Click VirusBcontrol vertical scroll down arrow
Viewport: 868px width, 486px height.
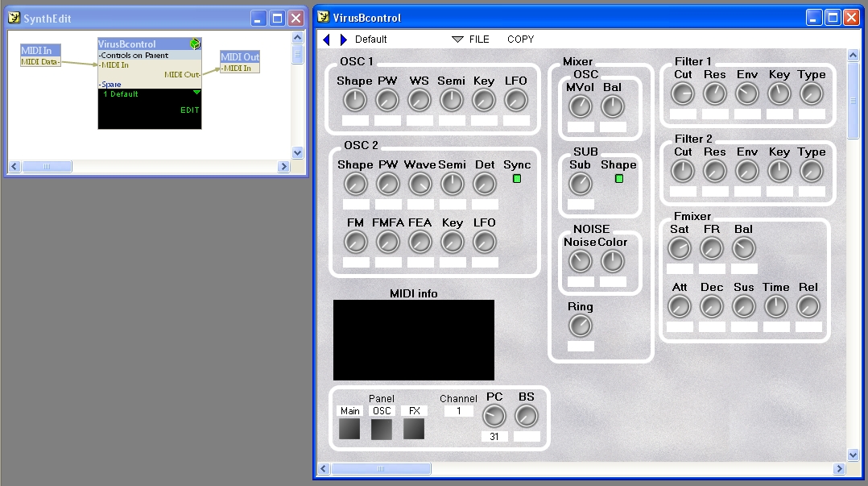[853, 455]
